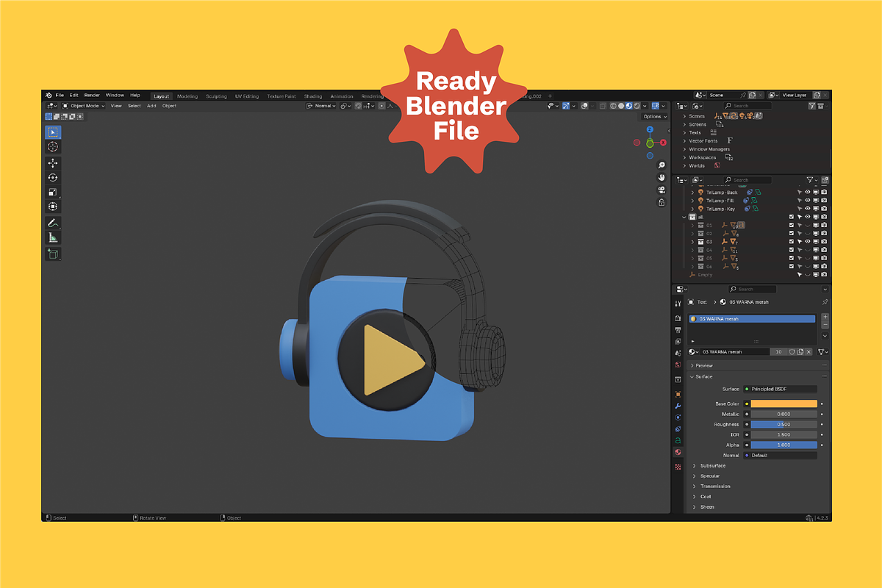Click the lock camera to view icon

(x=661, y=202)
